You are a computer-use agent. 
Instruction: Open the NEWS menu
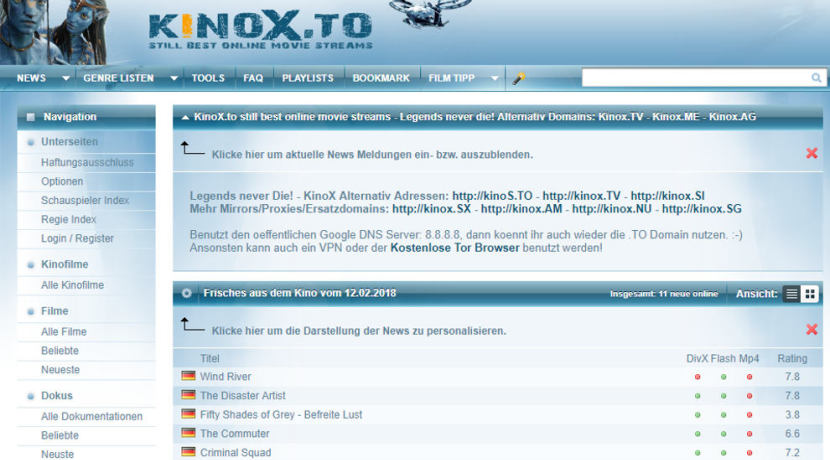31,78
